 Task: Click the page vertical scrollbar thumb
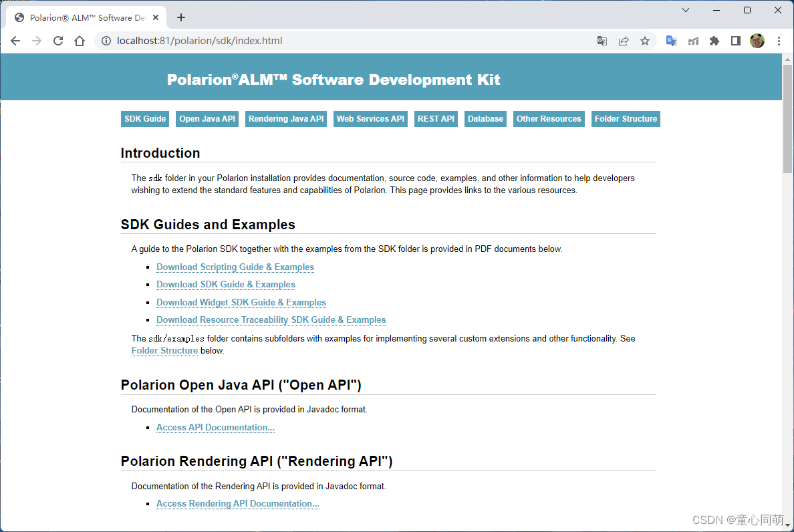click(x=787, y=119)
